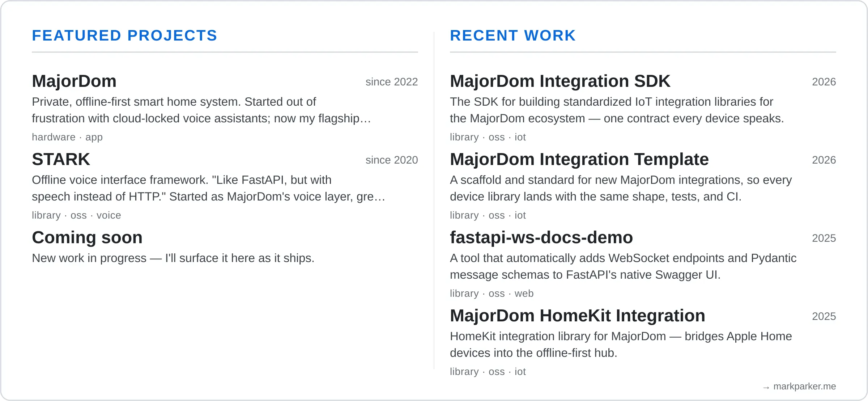Click the STARK offline voice framework description
The height and width of the screenshot is (401, 868).
[209, 188]
